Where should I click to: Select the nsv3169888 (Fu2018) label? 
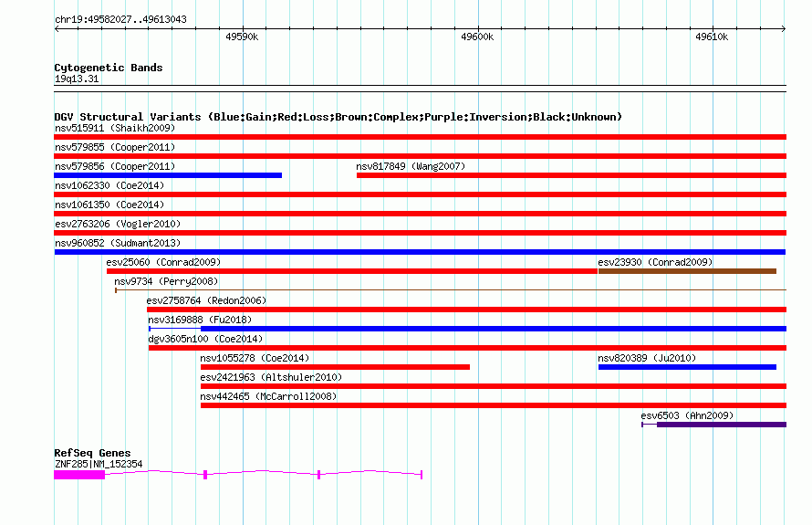pos(200,320)
